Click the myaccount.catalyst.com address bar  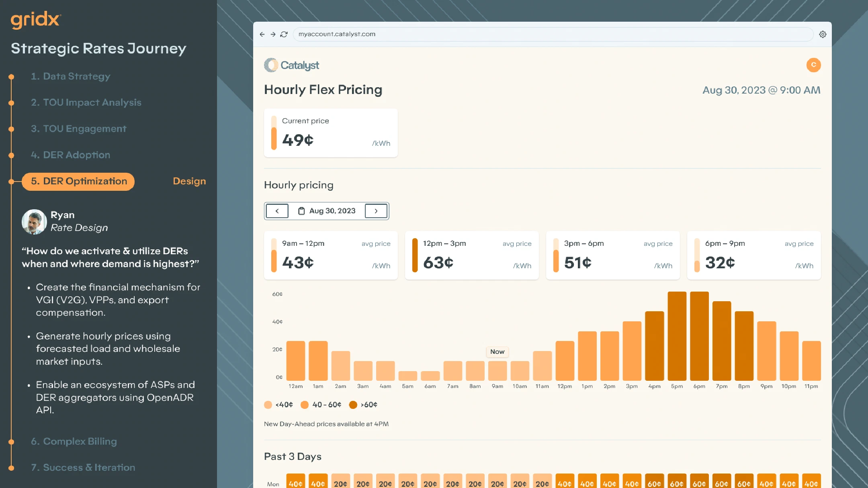point(553,34)
